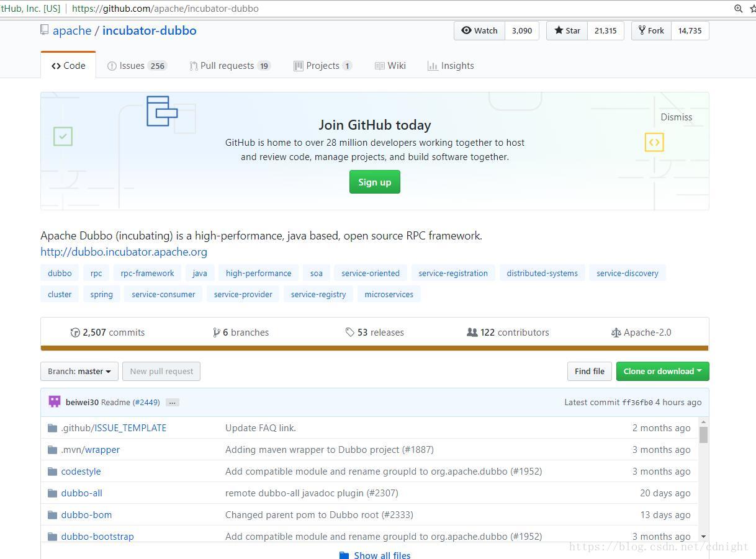
Task: Click the file list scroll down arrow
Action: pyautogui.click(x=703, y=536)
